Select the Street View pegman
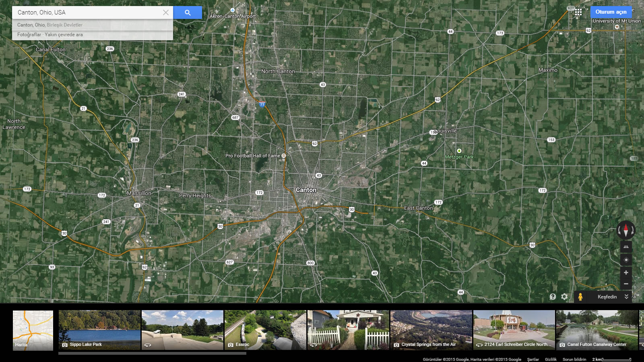Screen dimensions: 644x362 [580, 297]
